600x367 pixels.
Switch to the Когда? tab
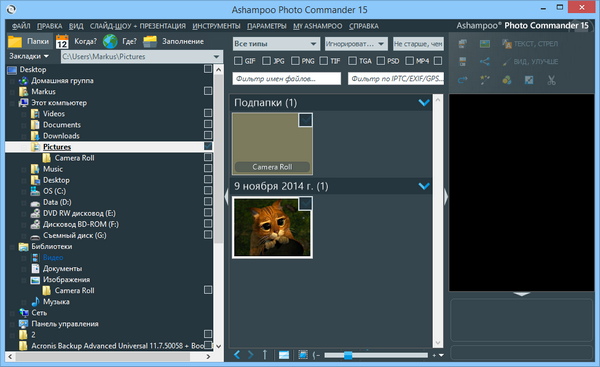click(76, 41)
